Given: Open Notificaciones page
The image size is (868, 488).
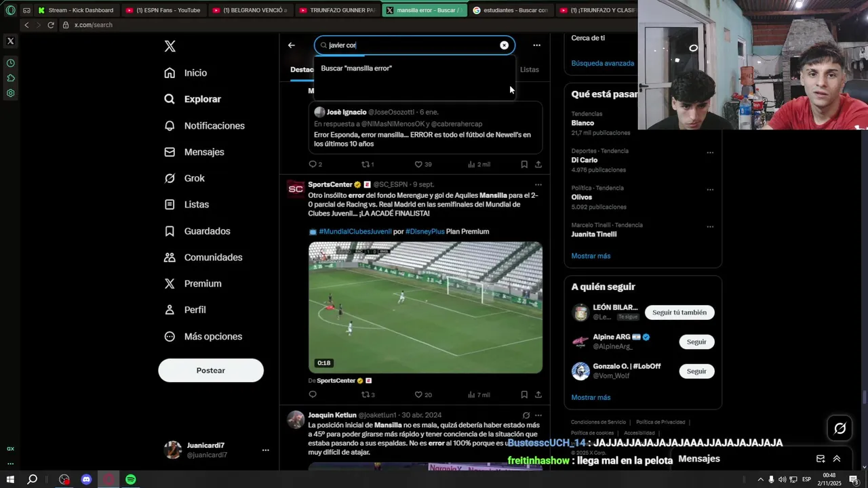Looking at the screenshot, I should pyautogui.click(x=204, y=125).
